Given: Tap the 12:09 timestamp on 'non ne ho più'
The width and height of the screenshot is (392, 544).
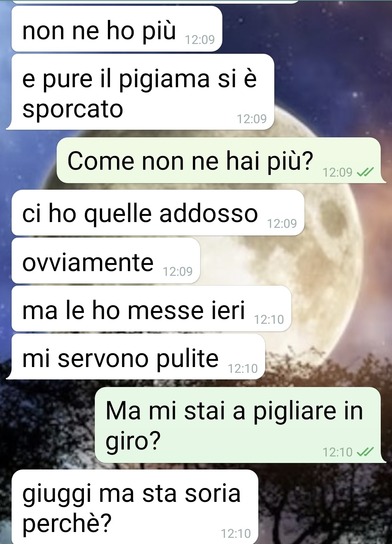Looking at the screenshot, I should (200, 39).
